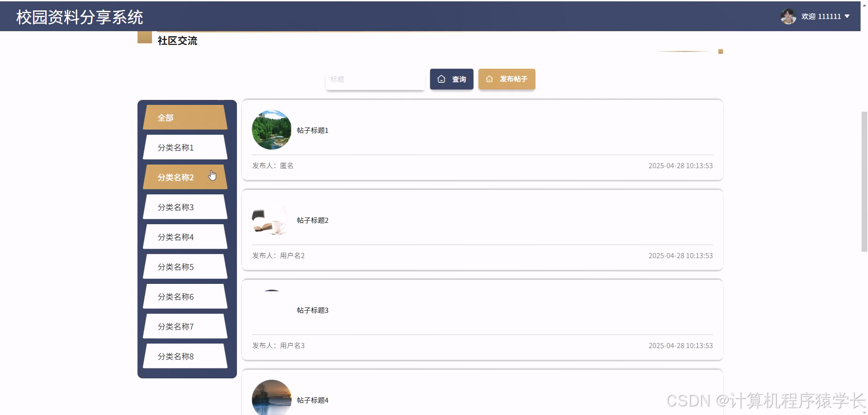Click the 标题 search input field
Screen dimensions: 868x415
(375, 79)
